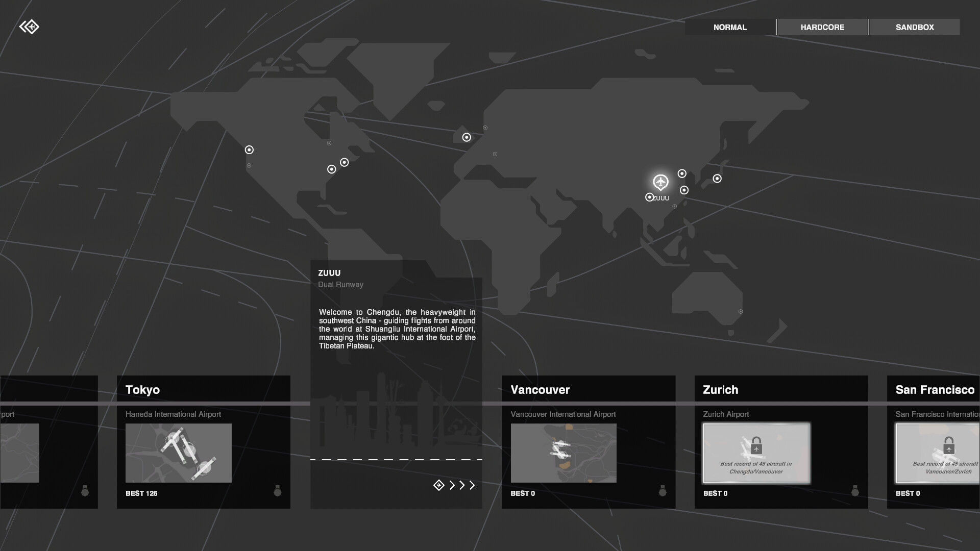The width and height of the screenshot is (980, 551).
Task: Select NORMAL difficulty mode
Action: click(730, 27)
